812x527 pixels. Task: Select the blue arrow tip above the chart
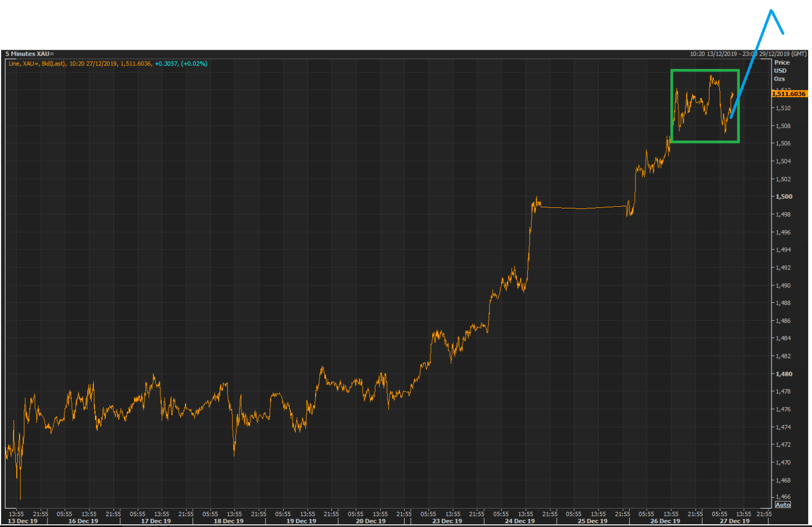pos(772,11)
